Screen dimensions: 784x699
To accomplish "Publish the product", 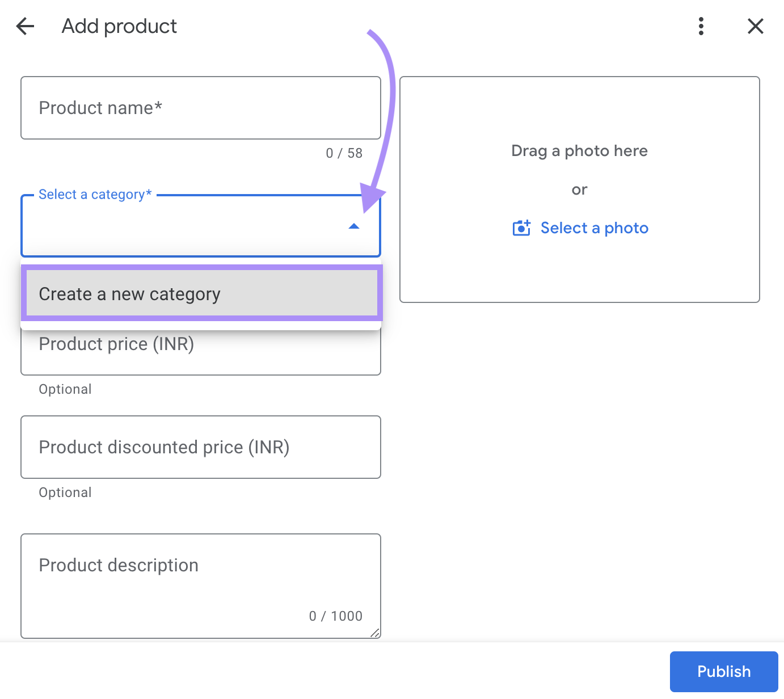I will [724, 672].
